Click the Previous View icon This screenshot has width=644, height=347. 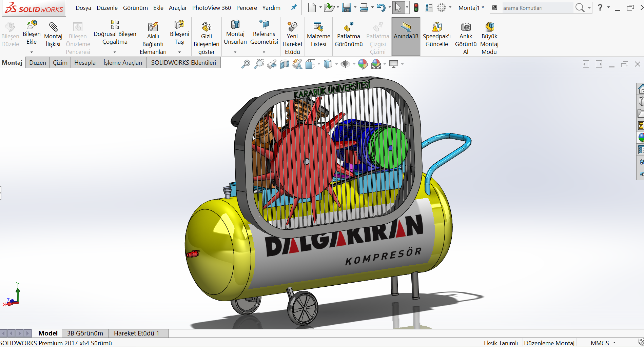tap(272, 64)
